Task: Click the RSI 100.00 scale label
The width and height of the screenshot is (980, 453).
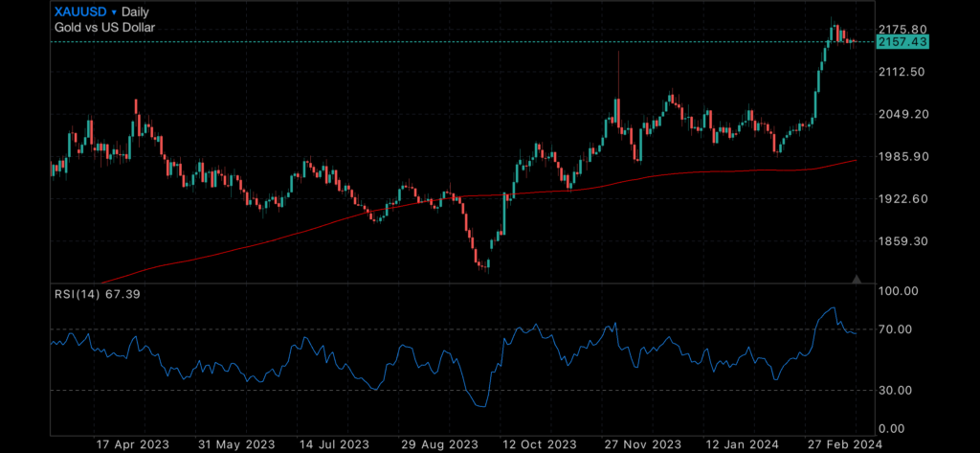Action: 898,291
